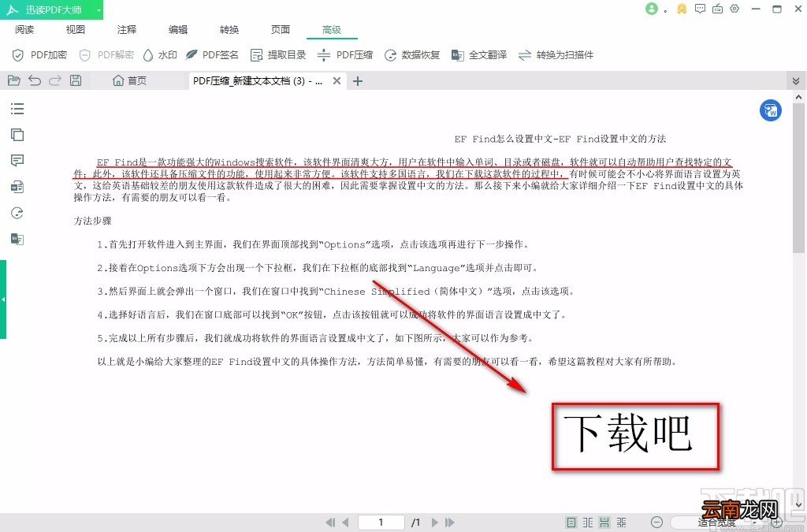Viewport: 807px width, 532px height.
Task: Open the 注释 tab
Action: click(127, 30)
